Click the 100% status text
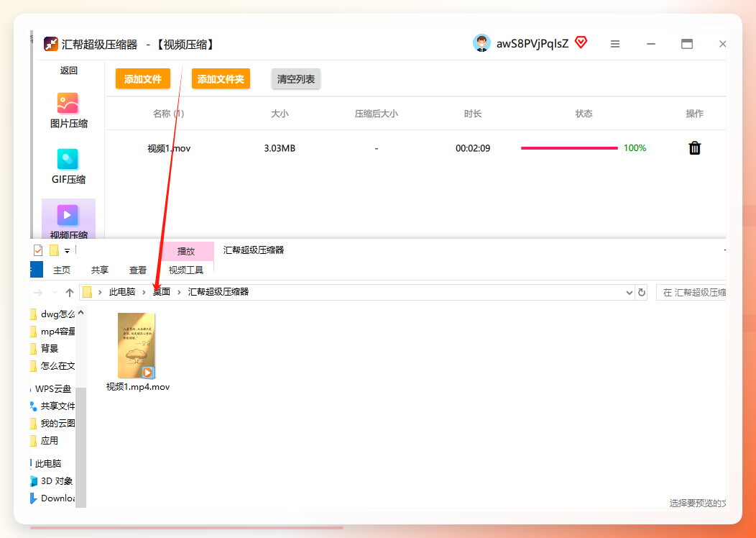Image resolution: width=756 pixels, height=538 pixels. [x=635, y=148]
